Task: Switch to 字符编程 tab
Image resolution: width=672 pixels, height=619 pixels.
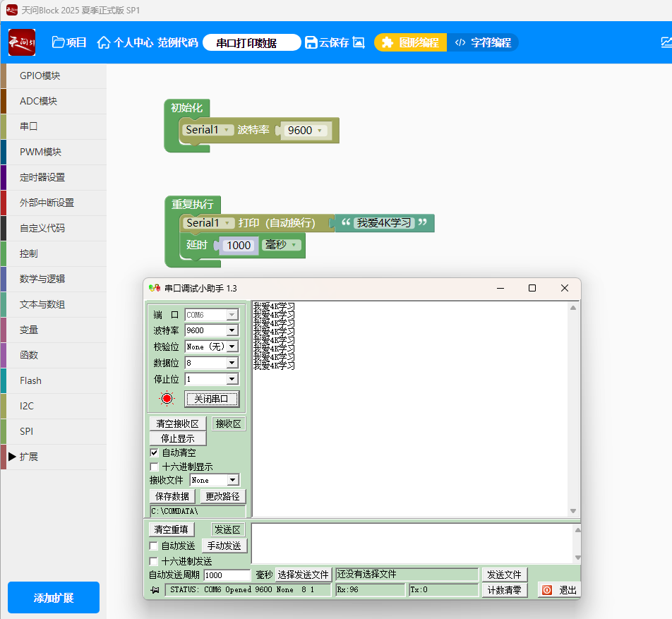Action: click(483, 42)
